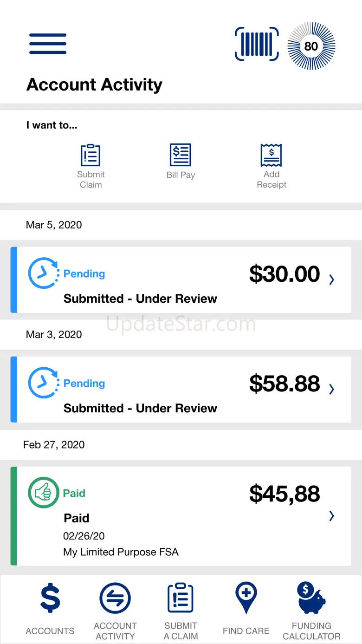Viewport: 362px width, 644px height.
Task: Tap the pending clock icon for $58.88
Action: [x=44, y=383]
